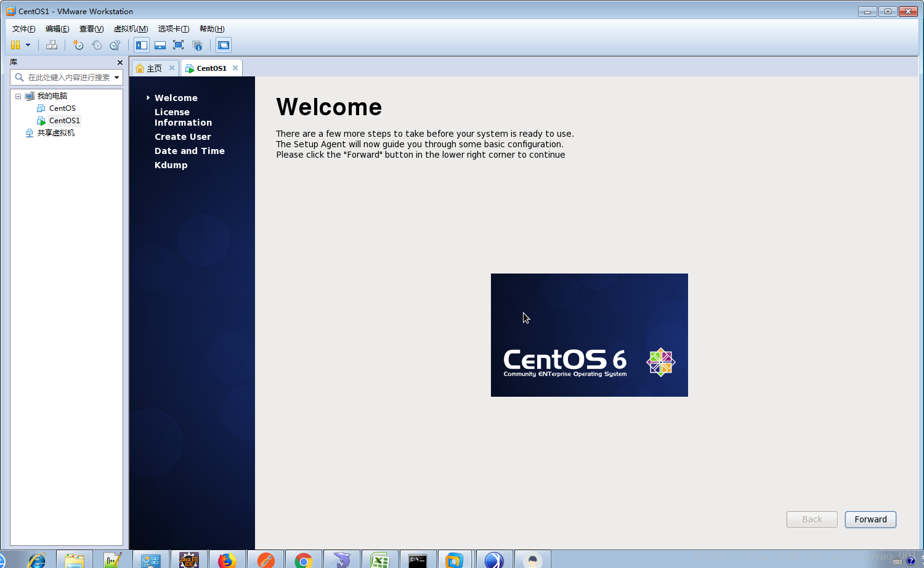Screen dimensions: 924x568
Task: Switch to the 主页 tab
Action: coord(155,68)
